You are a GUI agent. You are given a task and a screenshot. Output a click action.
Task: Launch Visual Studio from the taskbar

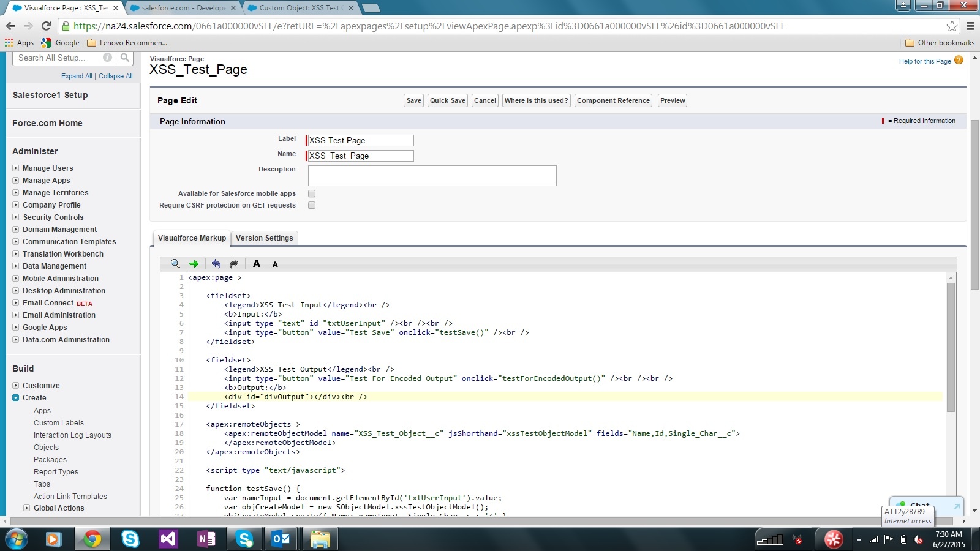168,539
